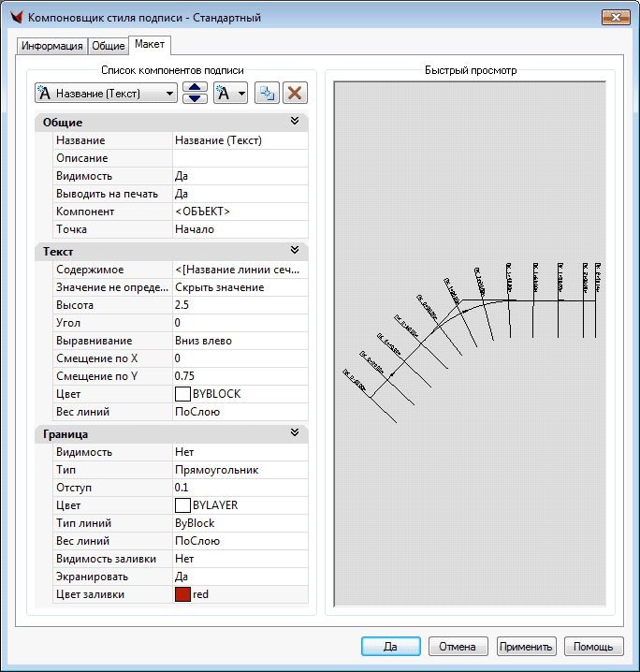The image size is (640, 672).
Task: Click the BYBLOCK text color swatch
Action: [x=183, y=394]
